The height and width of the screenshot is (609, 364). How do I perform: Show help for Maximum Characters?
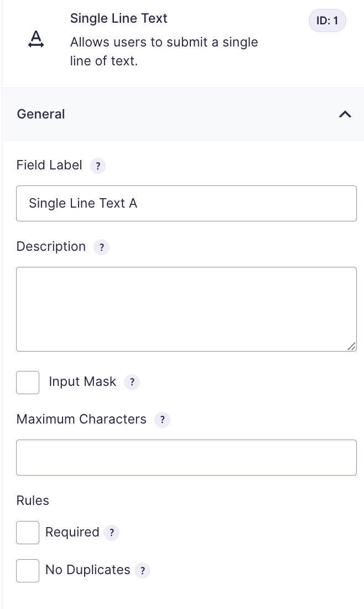[x=162, y=420]
